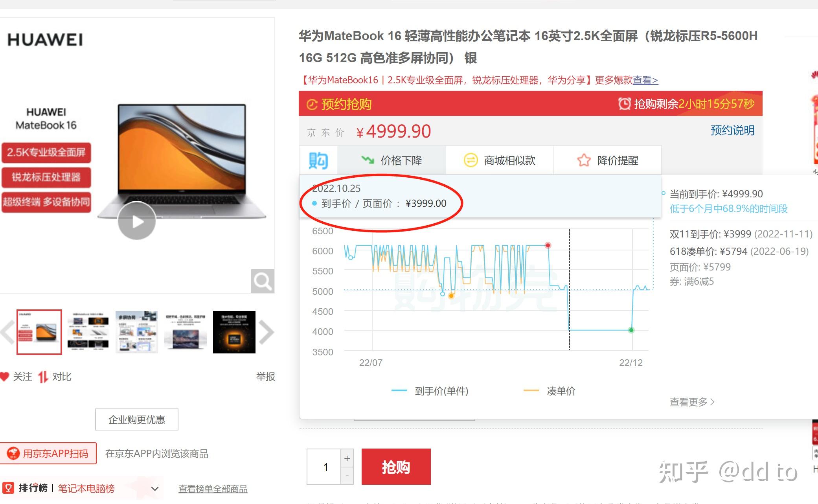Decrease quantity with minus button
This screenshot has height=504, width=818.
[347, 476]
